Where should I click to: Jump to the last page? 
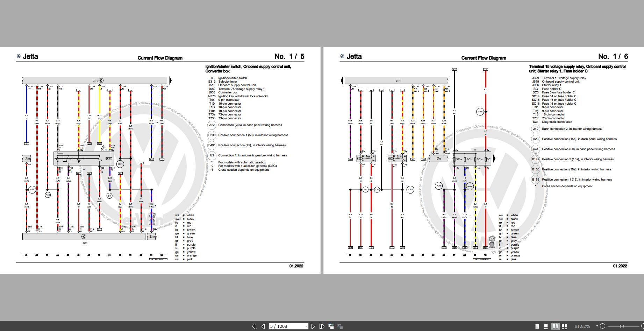point(322,326)
